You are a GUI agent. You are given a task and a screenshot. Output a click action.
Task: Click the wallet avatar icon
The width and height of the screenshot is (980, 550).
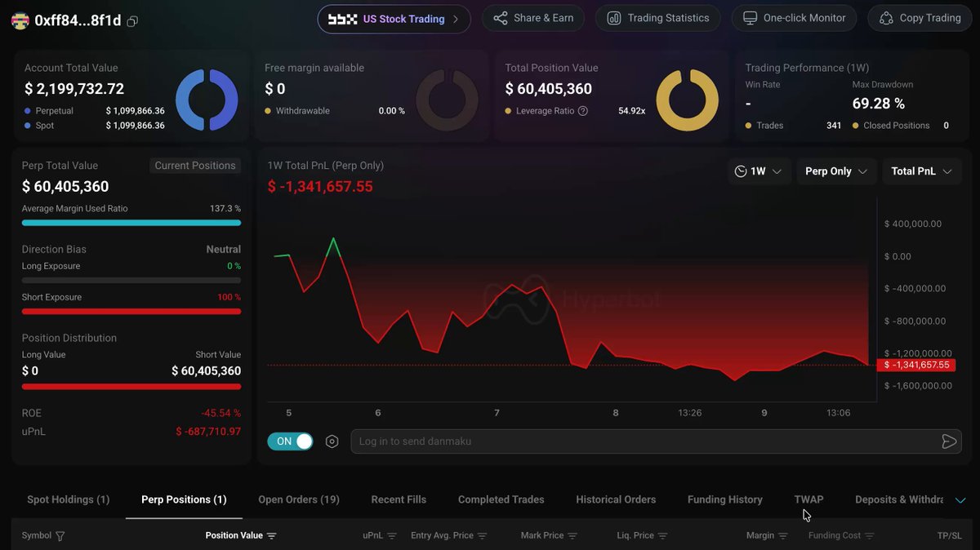click(20, 20)
